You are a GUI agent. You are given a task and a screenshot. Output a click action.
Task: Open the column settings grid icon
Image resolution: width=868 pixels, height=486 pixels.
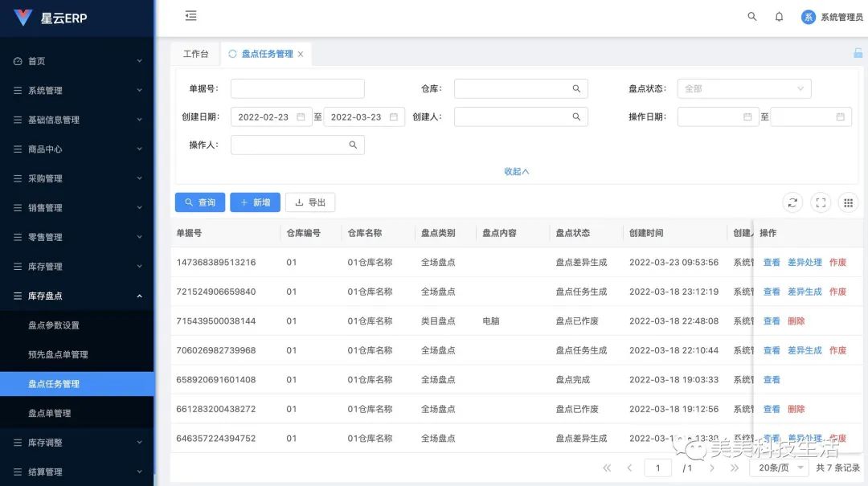click(x=848, y=202)
